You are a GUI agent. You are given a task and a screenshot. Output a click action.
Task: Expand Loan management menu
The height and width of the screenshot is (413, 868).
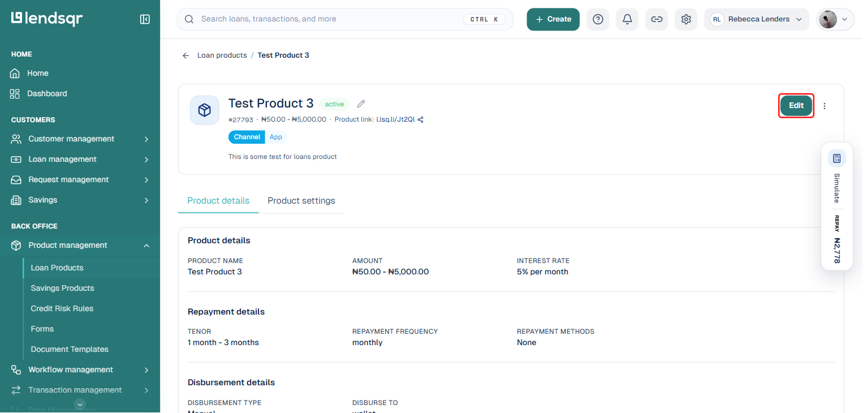[80, 159]
